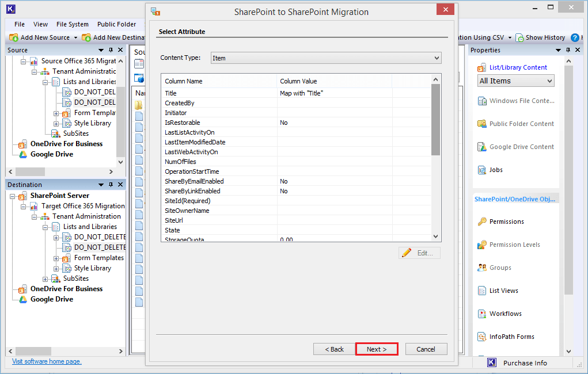Click the SharePoint Server icon in Destination
The height and width of the screenshot is (374, 588).
(x=23, y=196)
